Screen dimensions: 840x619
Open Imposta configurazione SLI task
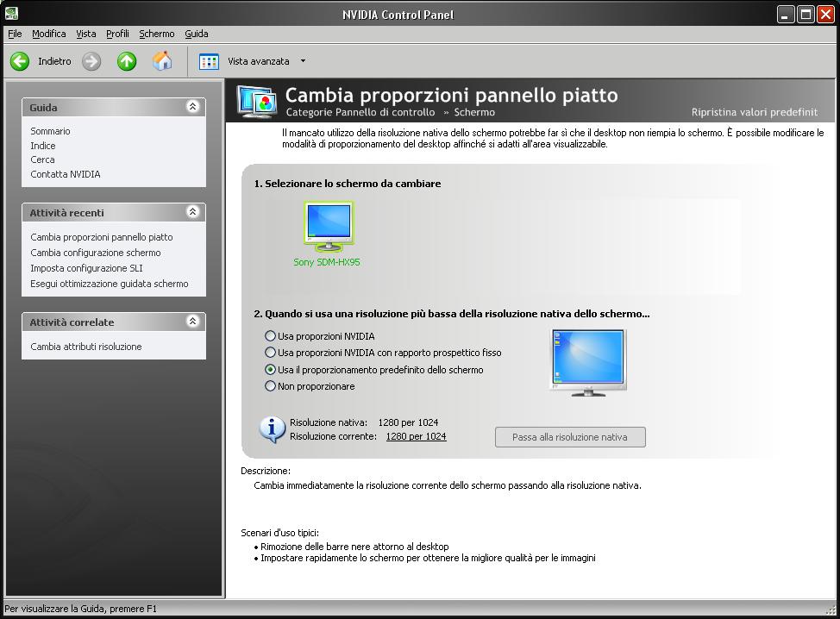[86, 268]
